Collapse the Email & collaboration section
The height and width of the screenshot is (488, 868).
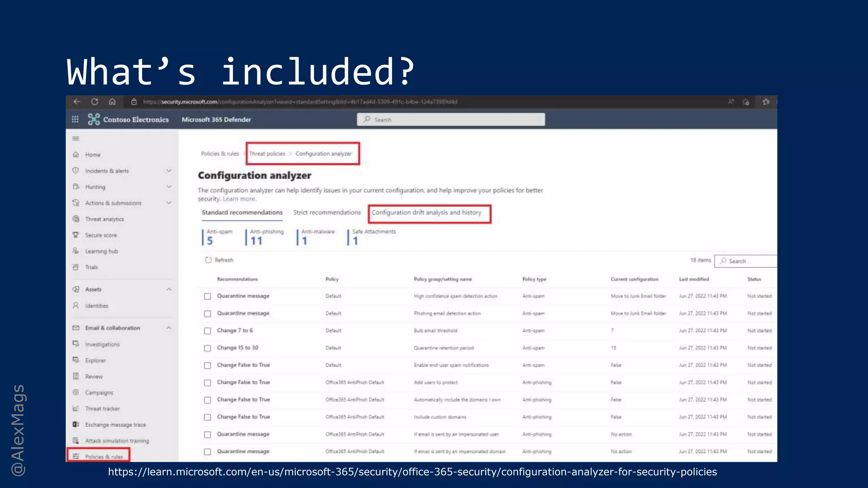(169, 328)
